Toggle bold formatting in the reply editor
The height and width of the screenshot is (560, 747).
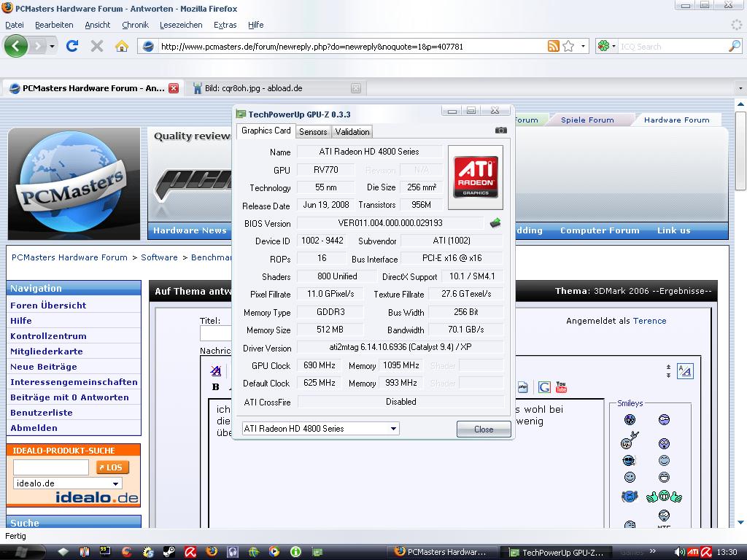(x=215, y=386)
